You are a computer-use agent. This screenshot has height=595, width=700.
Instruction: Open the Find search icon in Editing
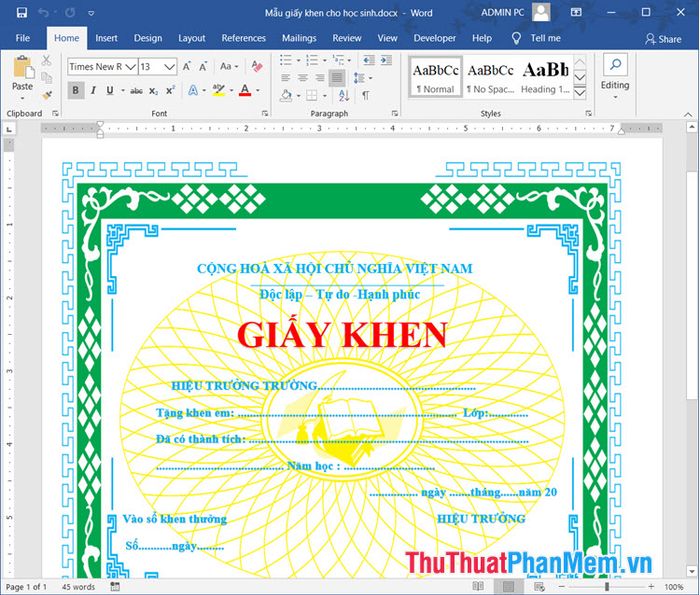point(615,65)
